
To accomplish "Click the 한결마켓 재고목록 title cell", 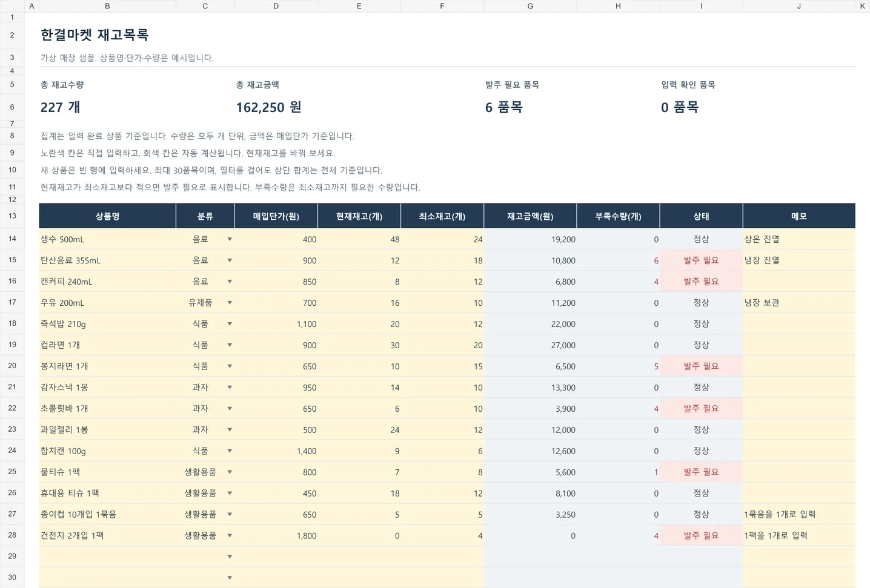I will [x=95, y=35].
